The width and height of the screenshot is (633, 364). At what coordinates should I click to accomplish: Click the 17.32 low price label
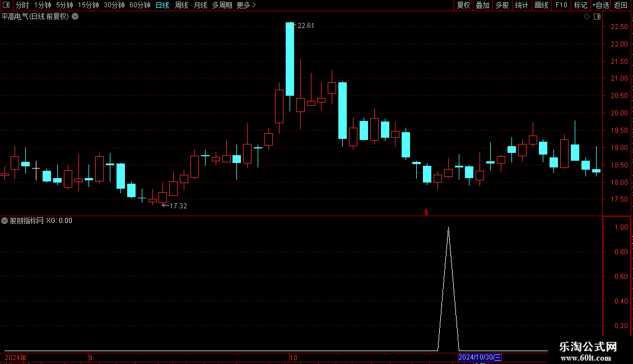pyautogui.click(x=179, y=206)
